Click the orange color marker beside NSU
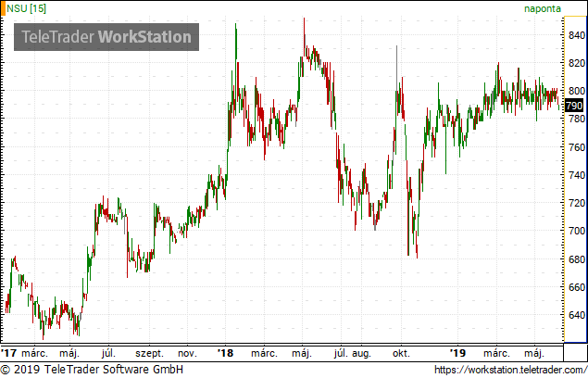 (2, 8)
